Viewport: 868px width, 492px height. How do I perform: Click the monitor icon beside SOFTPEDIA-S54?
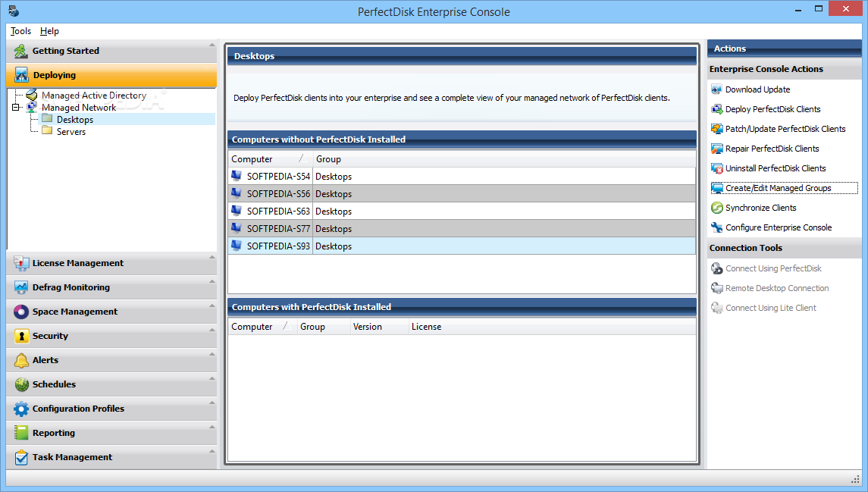tap(237, 176)
